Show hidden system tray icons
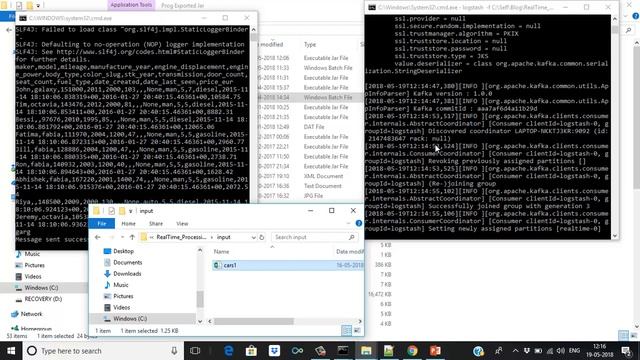This screenshot has height=360, width=640. coord(515,351)
